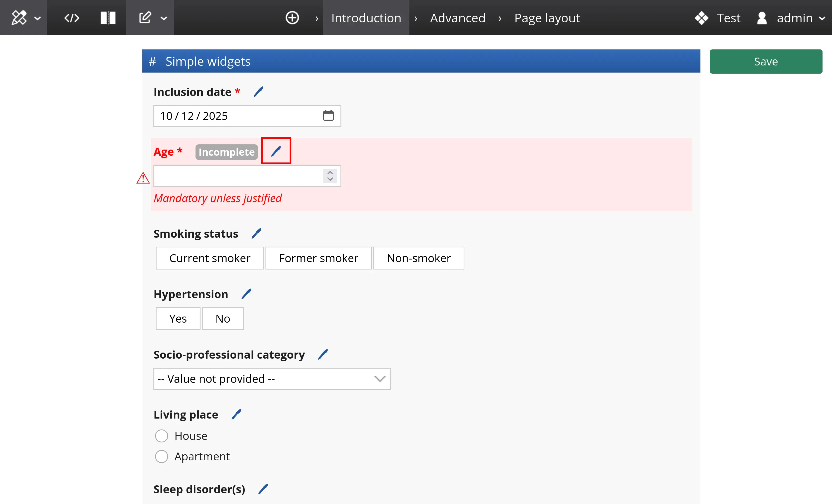The width and height of the screenshot is (832, 504).
Task: Click the green Save button
Action: (765, 62)
